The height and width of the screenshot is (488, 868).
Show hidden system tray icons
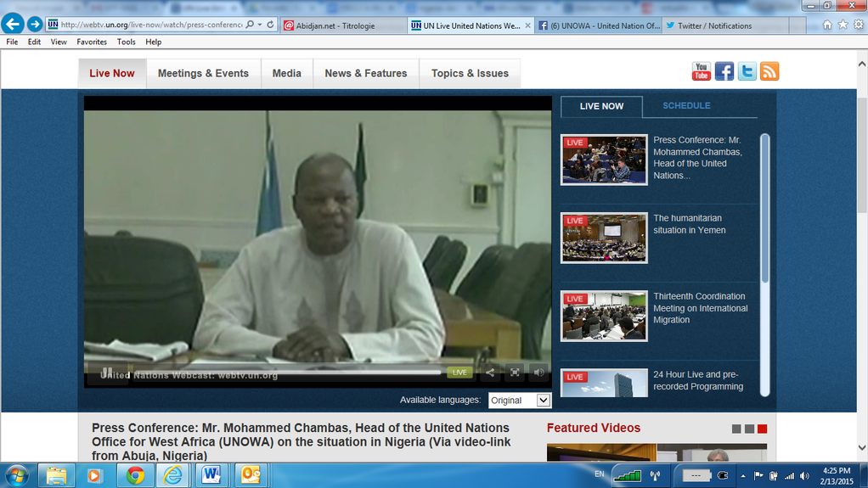tap(743, 476)
